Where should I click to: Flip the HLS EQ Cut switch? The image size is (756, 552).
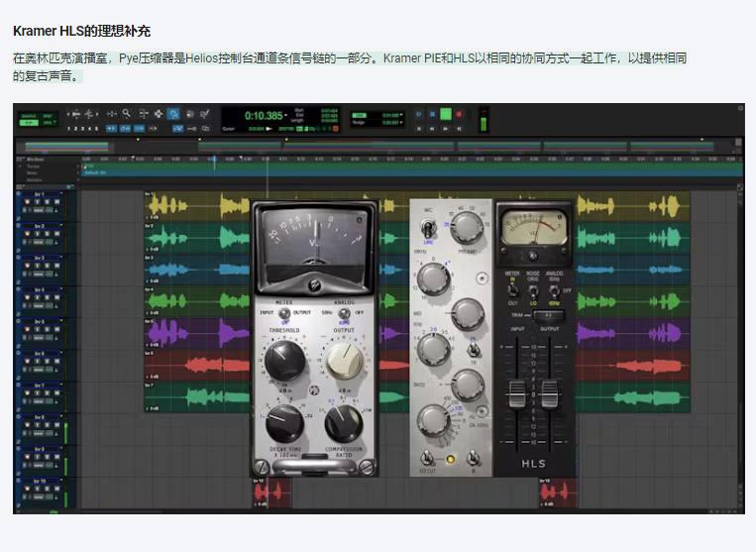[427, 458]
